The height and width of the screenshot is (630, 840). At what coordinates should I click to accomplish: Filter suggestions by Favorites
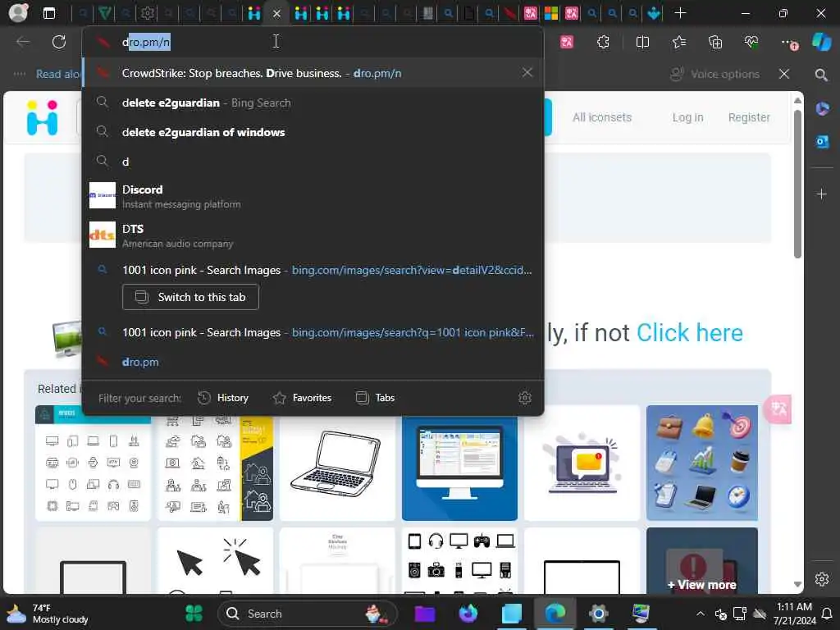click(302, 398)
